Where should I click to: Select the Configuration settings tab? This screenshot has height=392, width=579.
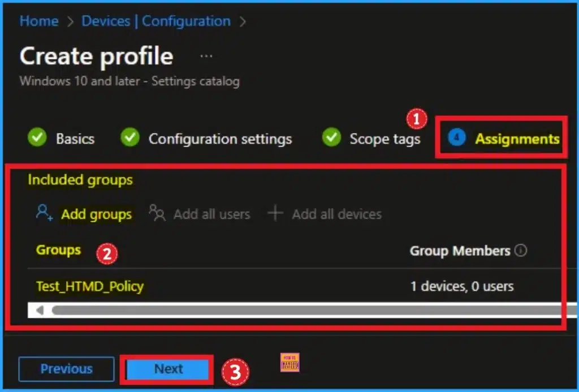tap(220, 139)
